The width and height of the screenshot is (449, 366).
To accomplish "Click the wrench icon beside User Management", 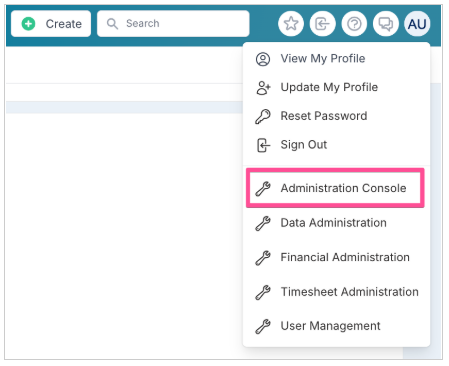I will tap(263, 327).
